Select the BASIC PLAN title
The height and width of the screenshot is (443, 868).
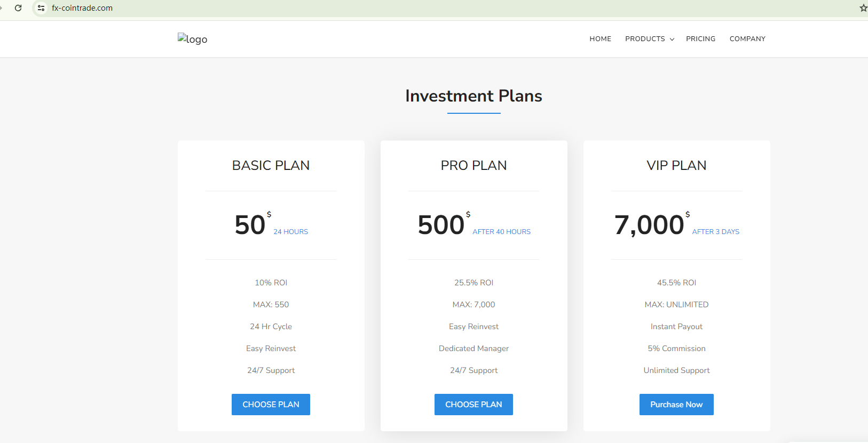[271, 166]
